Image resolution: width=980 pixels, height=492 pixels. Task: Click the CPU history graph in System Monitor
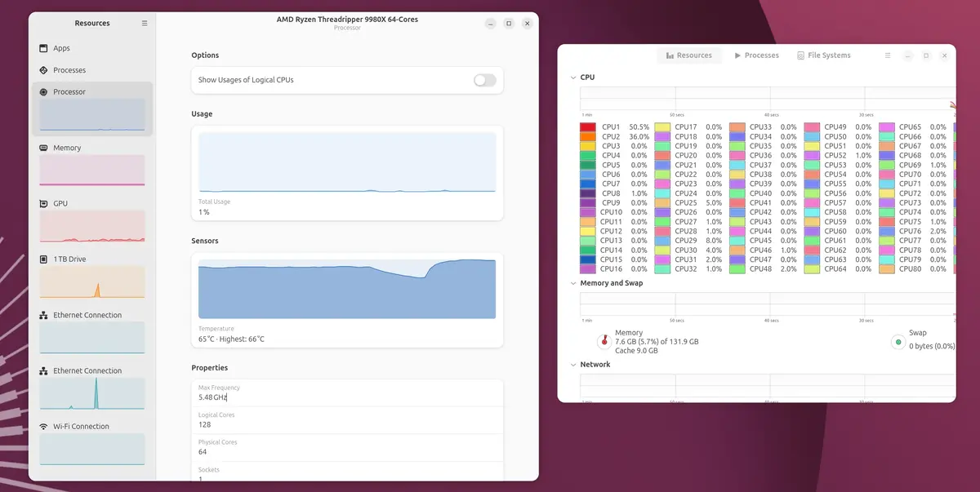(768, 98)
